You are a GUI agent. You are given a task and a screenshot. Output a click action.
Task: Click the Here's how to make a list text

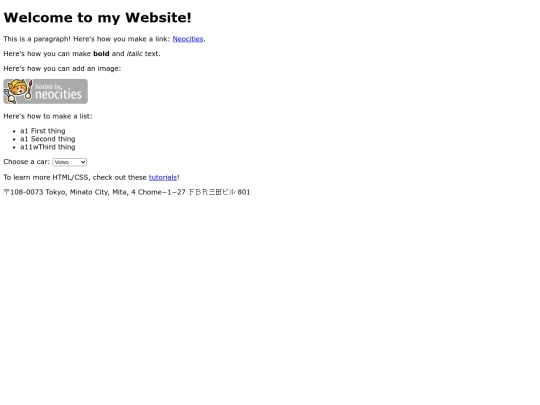(x=48, y=116)
